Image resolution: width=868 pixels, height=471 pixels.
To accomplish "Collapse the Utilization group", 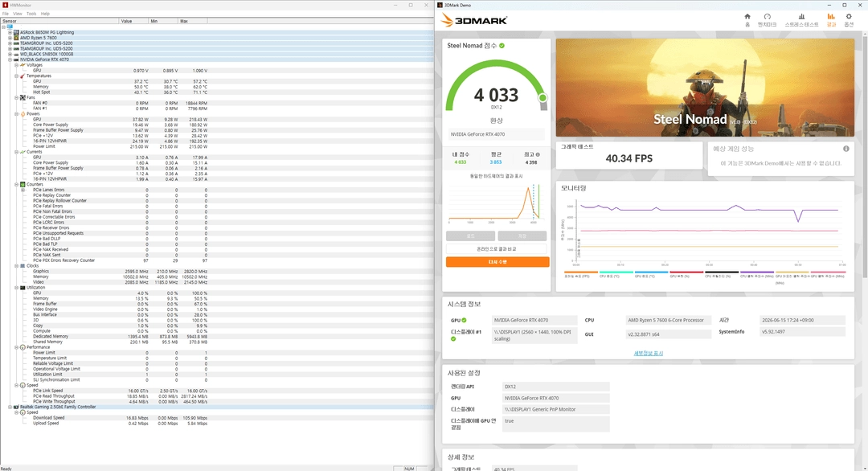I will tap(17, 288).
